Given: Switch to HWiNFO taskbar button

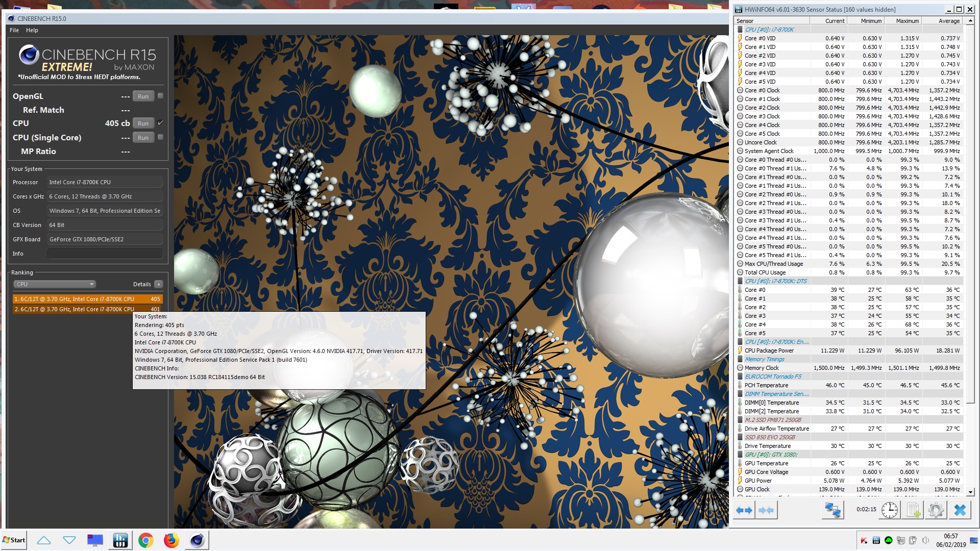Looking at the screenshot, I should (x=120, y=540).
